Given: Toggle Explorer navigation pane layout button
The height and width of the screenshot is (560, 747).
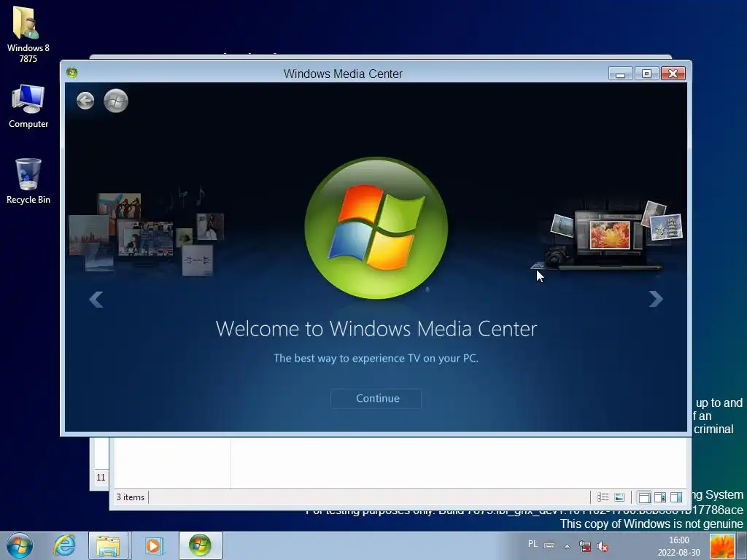Looking at the screenshot, I should click(x=644, y=497).
